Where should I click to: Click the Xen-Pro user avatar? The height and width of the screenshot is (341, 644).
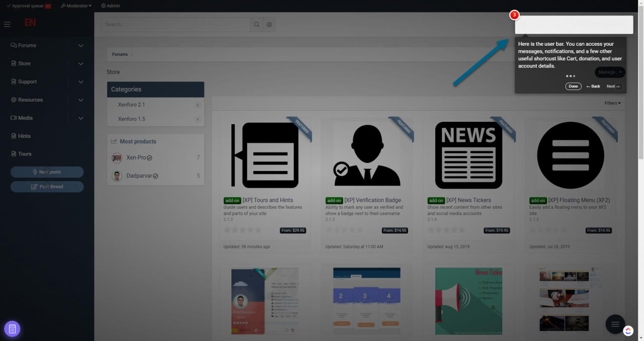(x=117, y=158)
